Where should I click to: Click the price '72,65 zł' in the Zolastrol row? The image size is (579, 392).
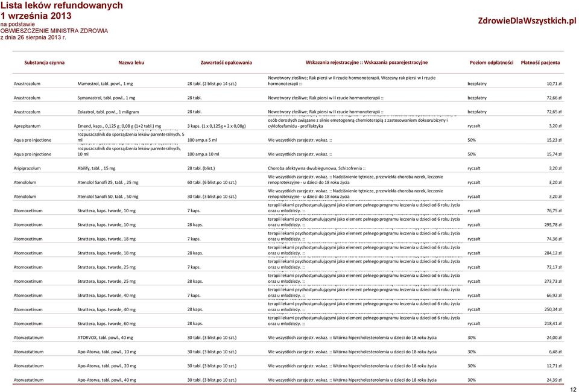554,112
